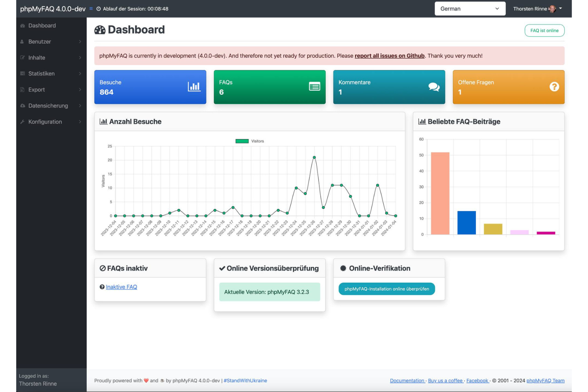
Task: Click the FAQ ist online button
Action: [544, 31]
